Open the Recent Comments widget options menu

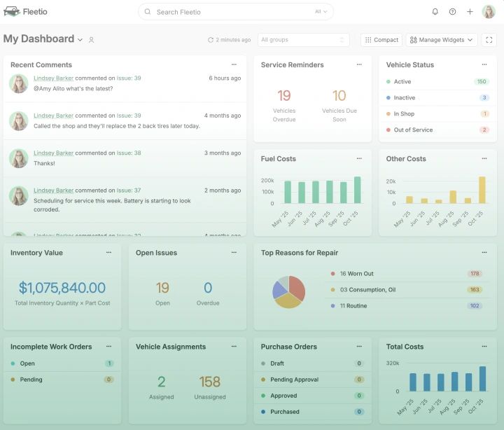(x=234, y=64)
